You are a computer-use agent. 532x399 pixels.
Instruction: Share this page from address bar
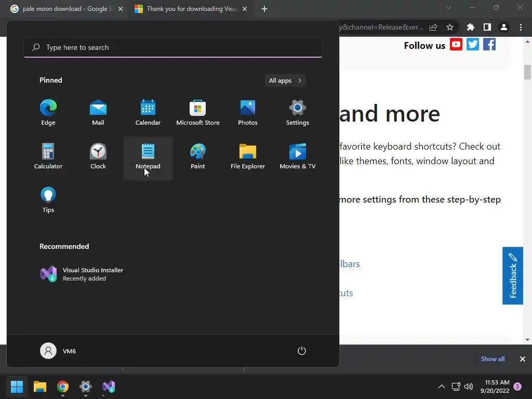[x=433, y=27]
